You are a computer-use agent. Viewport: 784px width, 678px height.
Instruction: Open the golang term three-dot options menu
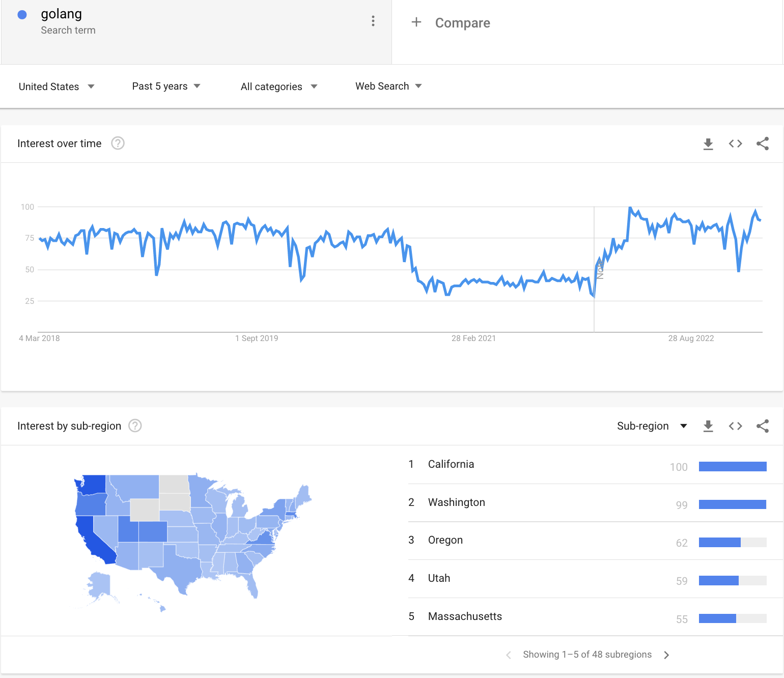pyautogui.click(x=373, y=21)
